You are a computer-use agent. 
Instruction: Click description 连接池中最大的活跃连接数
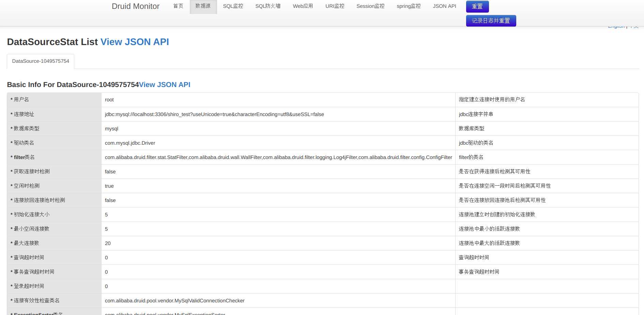(489, 243)
